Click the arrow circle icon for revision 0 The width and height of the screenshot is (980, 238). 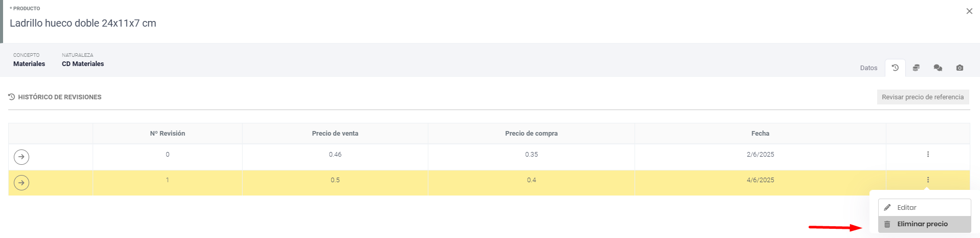coord(21,157)
